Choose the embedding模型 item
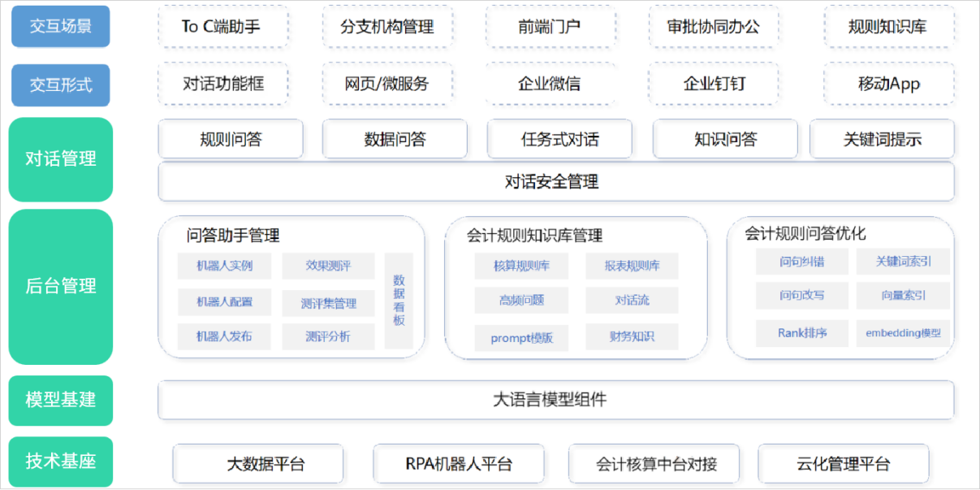980x490 pixels. [x=903, y=333]
